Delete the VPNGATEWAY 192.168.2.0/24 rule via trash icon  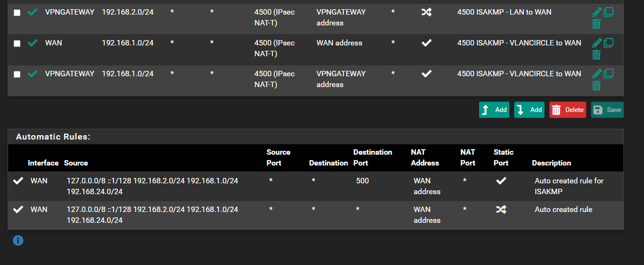[596, 24]
